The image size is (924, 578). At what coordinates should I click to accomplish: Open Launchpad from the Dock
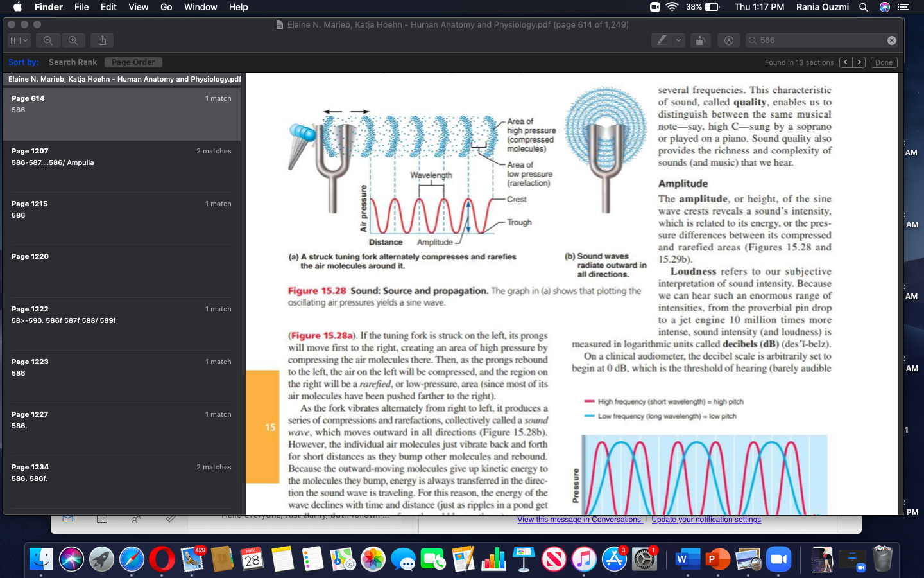pos(101,559)
